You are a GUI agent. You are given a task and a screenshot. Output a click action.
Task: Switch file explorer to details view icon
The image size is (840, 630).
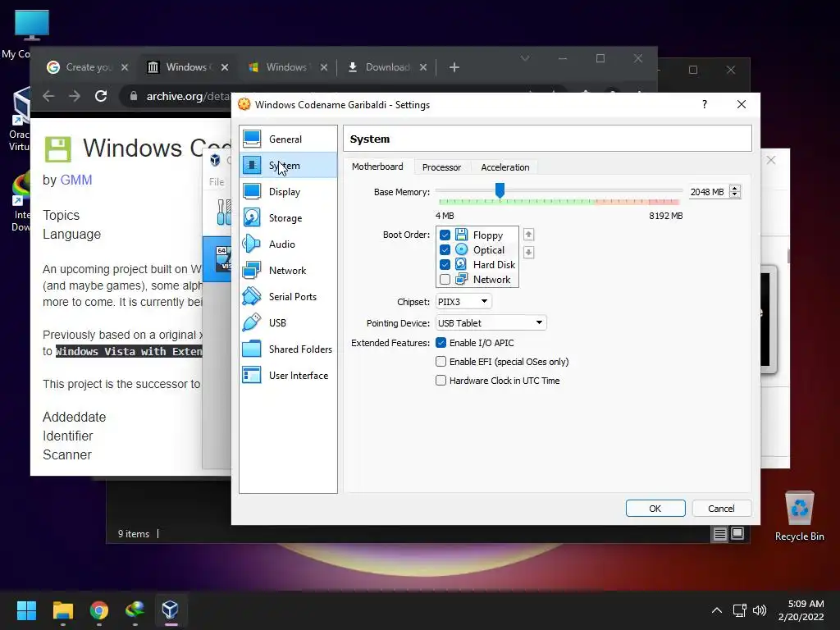click(x=720, y=533)
